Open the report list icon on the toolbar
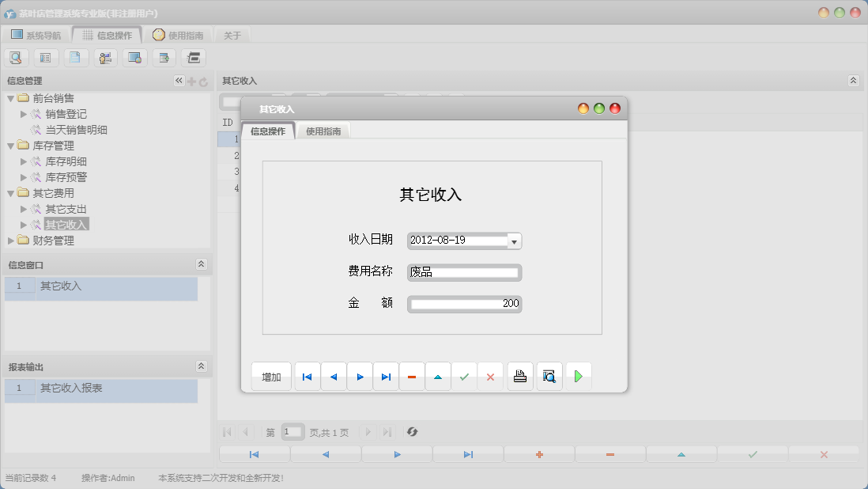The image size is (868, 489). [x=46, y=57]
